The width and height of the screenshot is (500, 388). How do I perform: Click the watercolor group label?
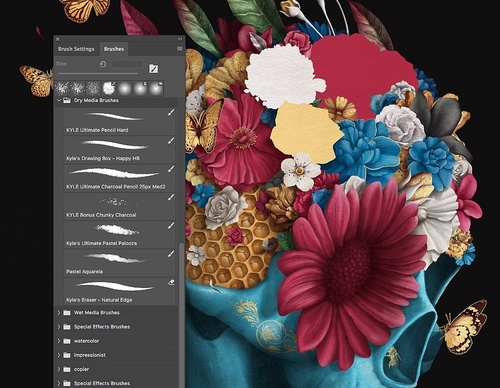pos(86,341)
